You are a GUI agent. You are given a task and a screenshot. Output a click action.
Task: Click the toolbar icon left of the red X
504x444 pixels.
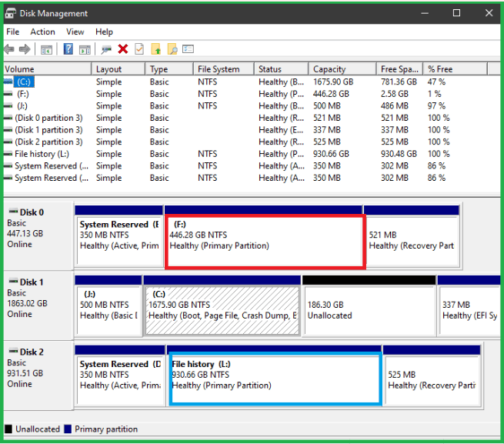click(x=106, y=49)
